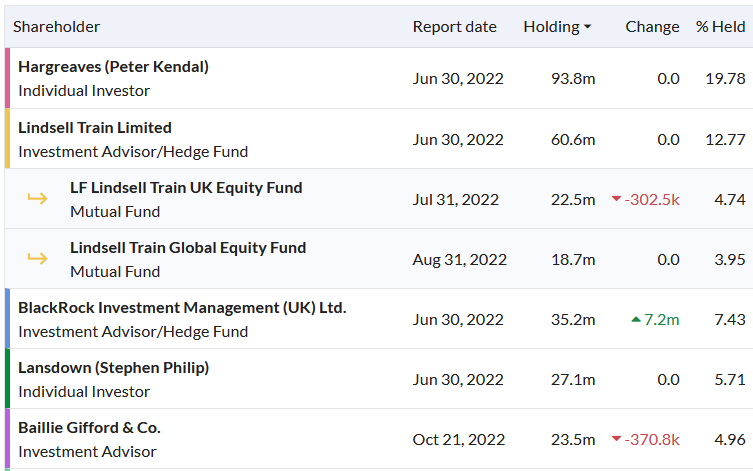Open BlackRock Investment Management (UK) Ltd. link
The width and height of the screenshot is (753, 471).
click(x=182, y=307)
